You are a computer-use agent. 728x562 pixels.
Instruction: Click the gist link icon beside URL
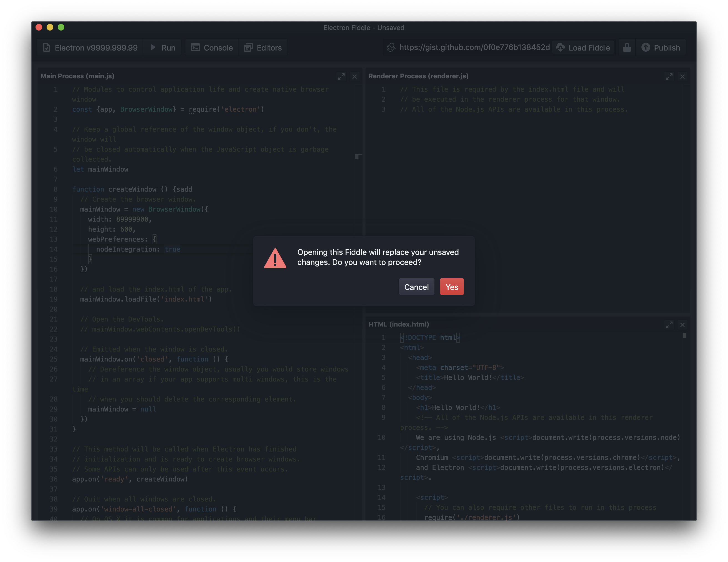tap(391, 47)
